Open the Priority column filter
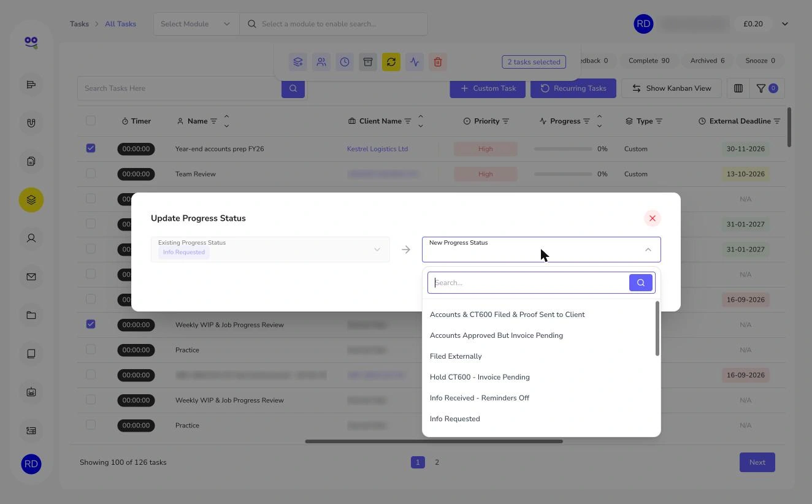Screen dimensions: 812x504 coord(506,121)
